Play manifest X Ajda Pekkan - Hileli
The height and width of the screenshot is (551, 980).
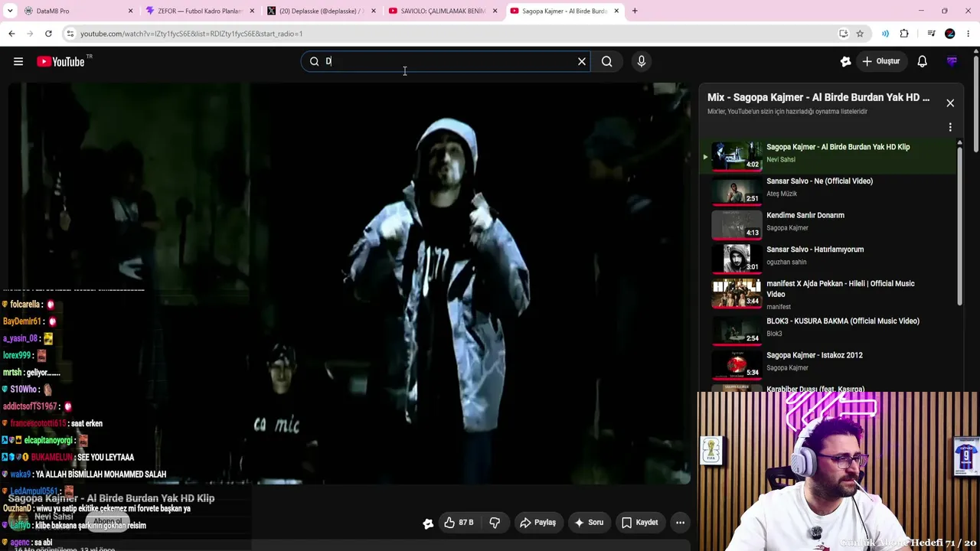click(x=841, y=289)
